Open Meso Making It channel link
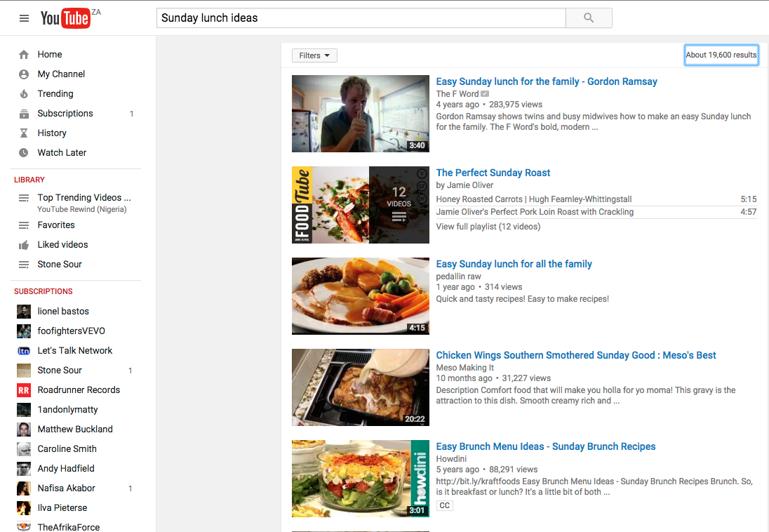The image size is (769, 532). [465, 368]
